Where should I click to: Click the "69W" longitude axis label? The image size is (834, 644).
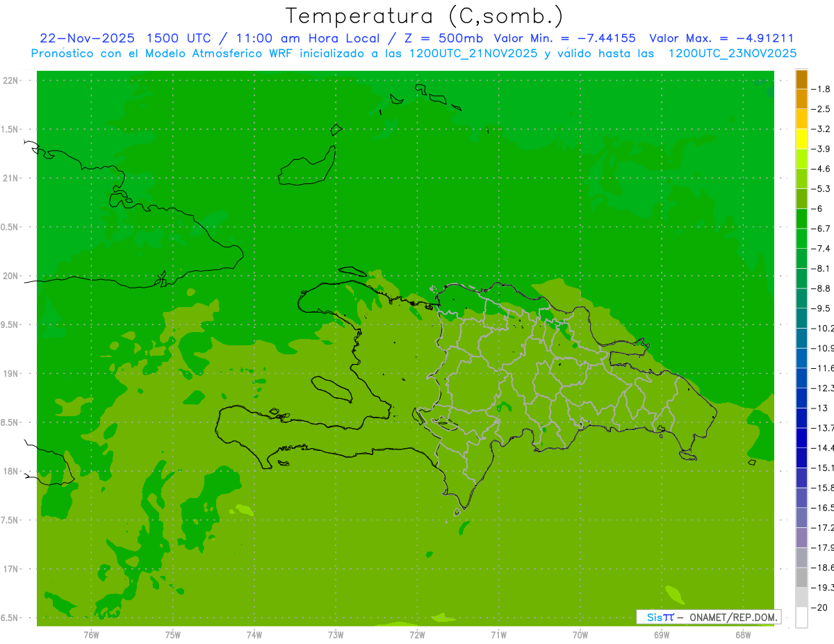662,635
